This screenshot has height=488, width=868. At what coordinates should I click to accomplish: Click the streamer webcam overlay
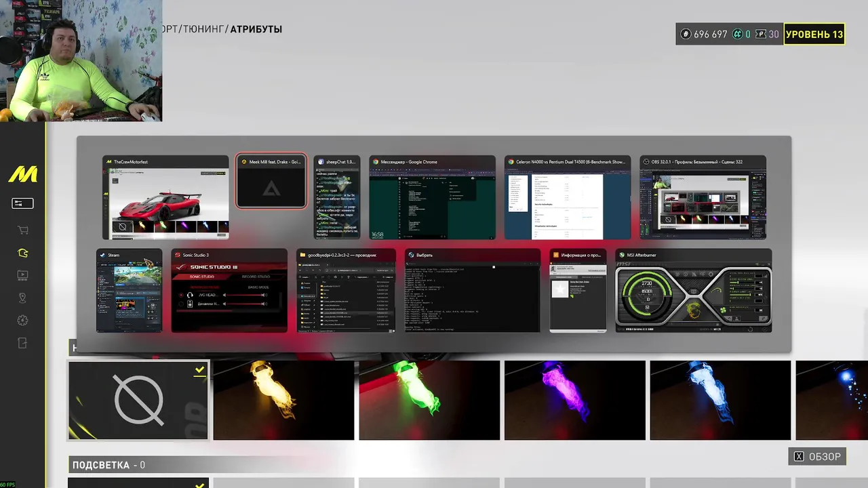coord(81,61)
